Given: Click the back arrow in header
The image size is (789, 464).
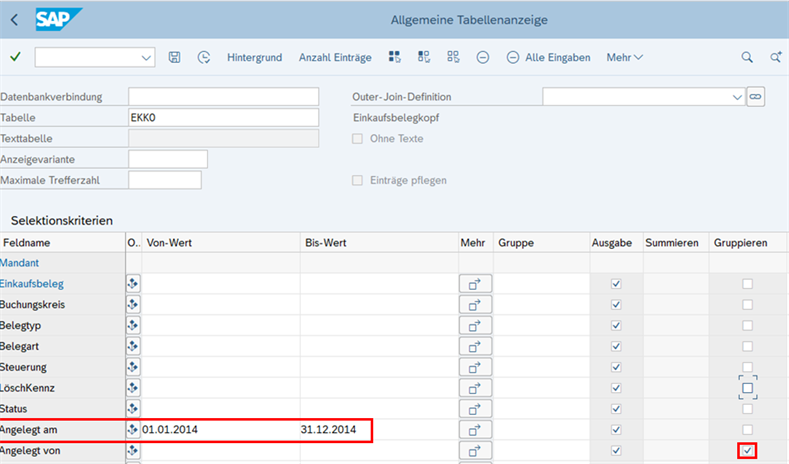Looking at the screenshot, I should click(x=14, y=20).
